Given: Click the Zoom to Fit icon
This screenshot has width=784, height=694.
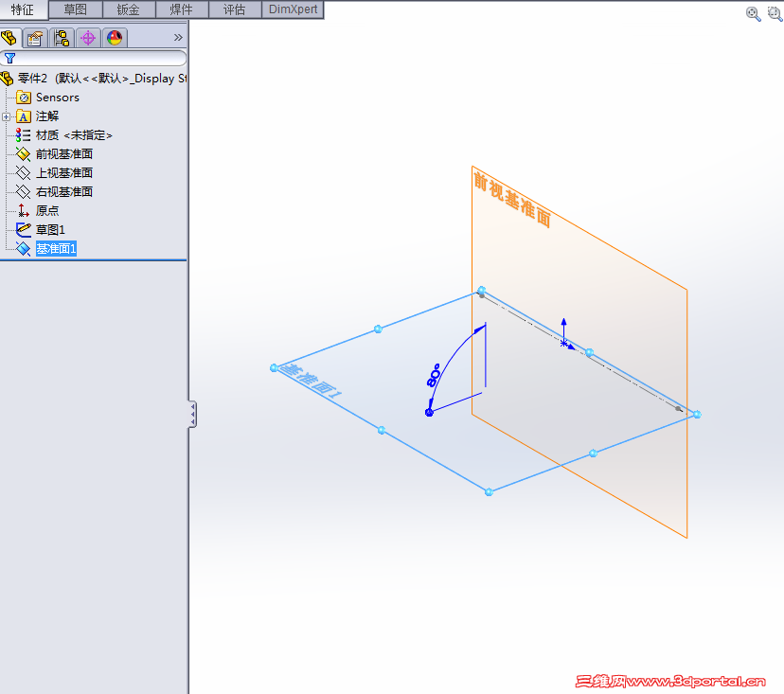Looking at the screenshot, I should pyautogui.click(x=753, y=13).
